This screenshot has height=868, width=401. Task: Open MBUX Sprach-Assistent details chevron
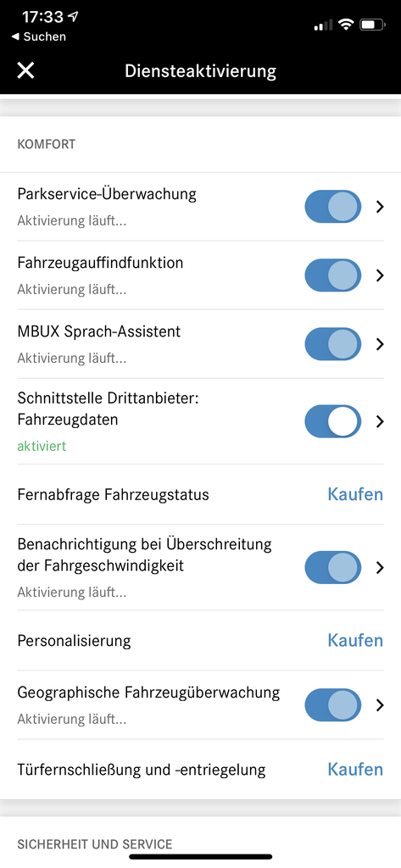coord(380,344)
